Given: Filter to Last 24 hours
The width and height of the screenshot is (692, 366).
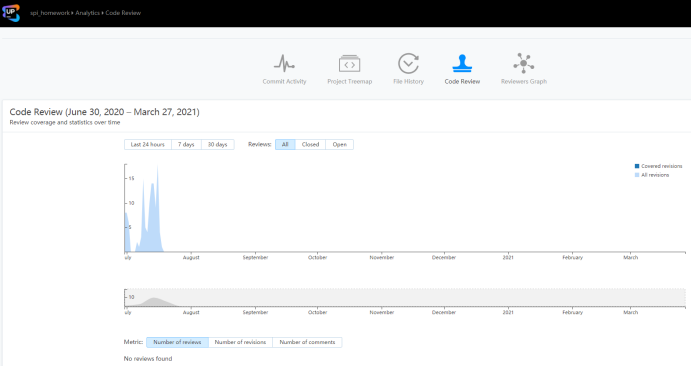Looking at the screenshot, I should tap(147, 144).
